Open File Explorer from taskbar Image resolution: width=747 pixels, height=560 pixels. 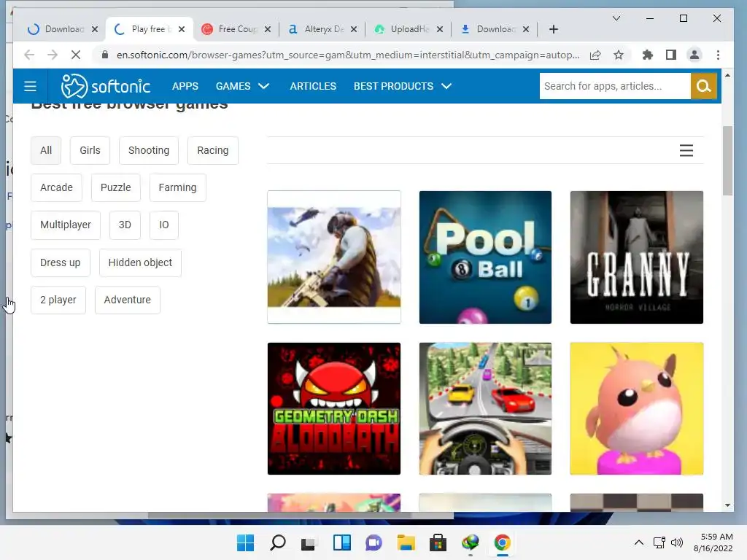[x=406, y=542]
